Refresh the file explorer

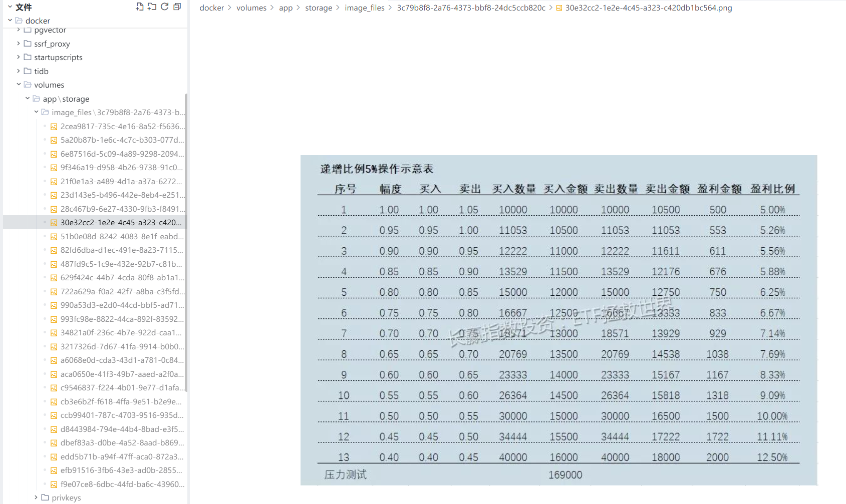click(x=164, y=7)
